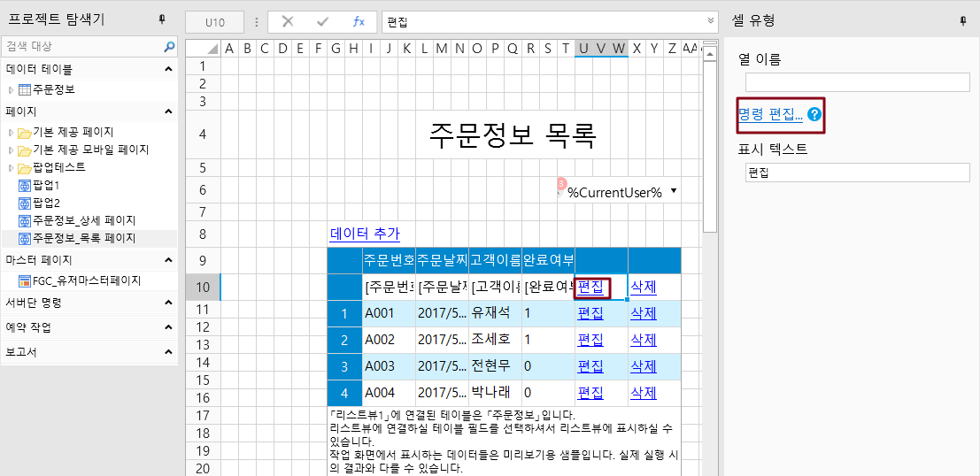The height and width of the screenshot is (476, 980).
Task: Open the 주문정보_상세 페이지 page
Action: tap(83, 220)
